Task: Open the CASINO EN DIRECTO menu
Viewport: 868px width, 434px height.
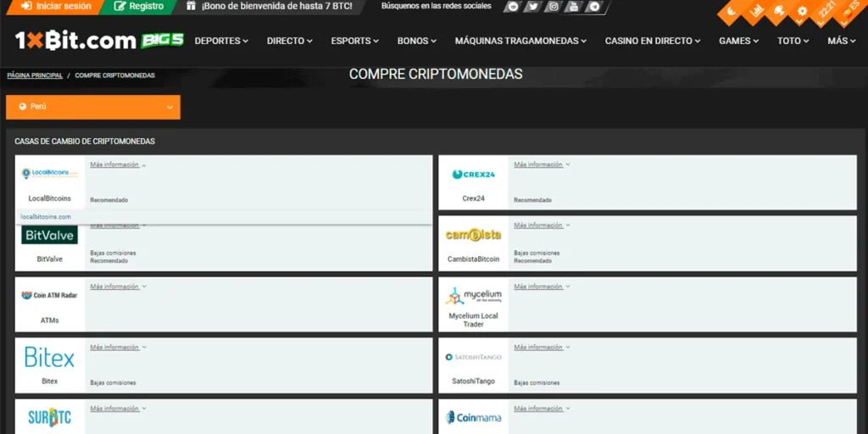Action: (653, 41)
